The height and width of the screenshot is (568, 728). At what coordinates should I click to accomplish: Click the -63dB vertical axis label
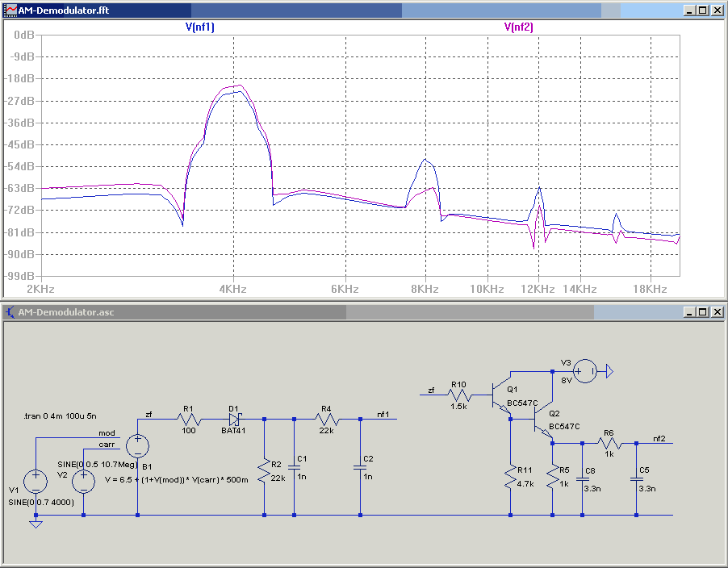[x=20, y=188]
